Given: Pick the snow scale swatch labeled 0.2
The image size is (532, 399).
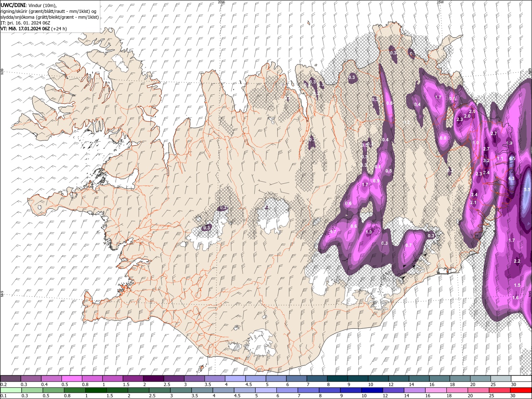Looking at the screenshot, I should pyautogui.click(x=10, y=379).
